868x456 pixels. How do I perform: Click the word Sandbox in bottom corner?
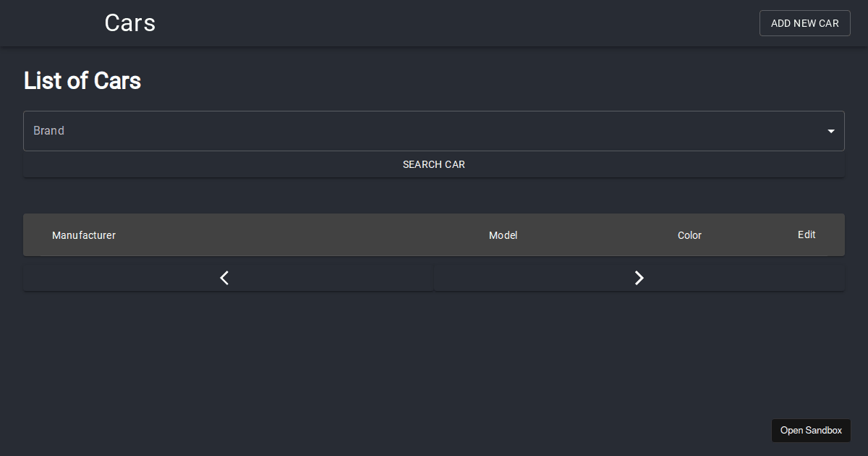[824, 431]
